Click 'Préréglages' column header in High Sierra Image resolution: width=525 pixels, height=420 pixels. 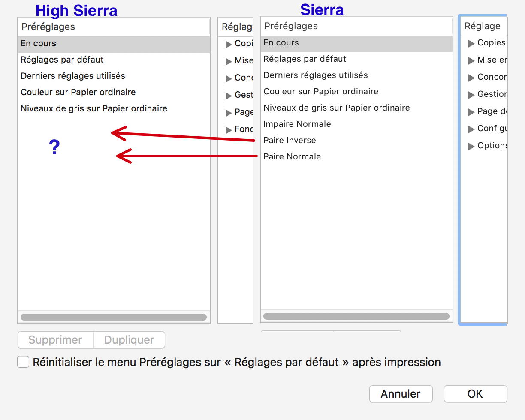click(x=114, y=27)
